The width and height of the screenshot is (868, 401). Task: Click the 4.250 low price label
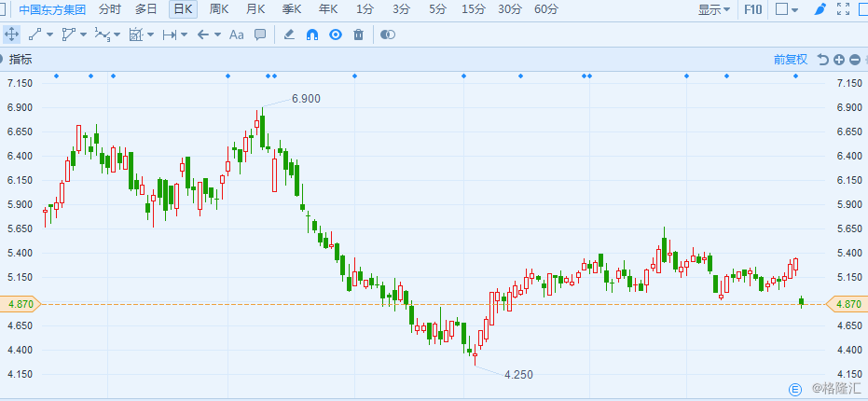coord(518,375)
